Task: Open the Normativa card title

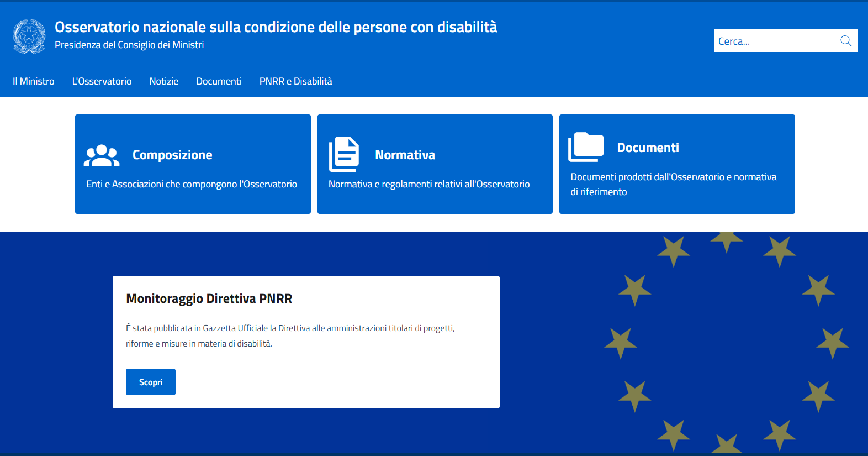Action: pyautogui.click(x=405, y=155)
